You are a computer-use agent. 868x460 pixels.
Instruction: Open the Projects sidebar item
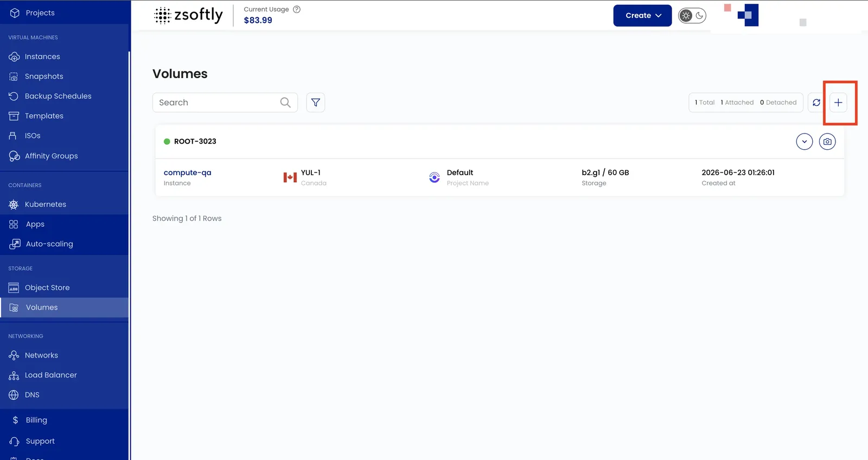pyautogui.click(x=65, y=12)
